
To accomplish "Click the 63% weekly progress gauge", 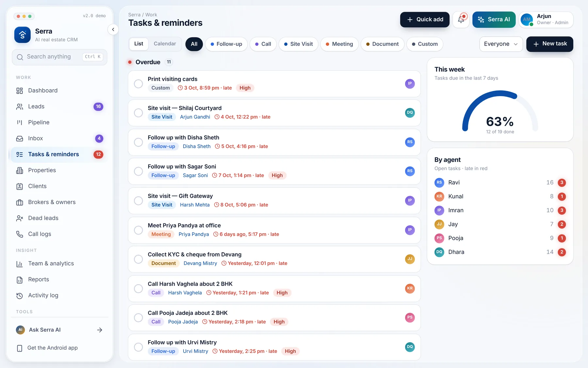I will click(x=500, y=112).
